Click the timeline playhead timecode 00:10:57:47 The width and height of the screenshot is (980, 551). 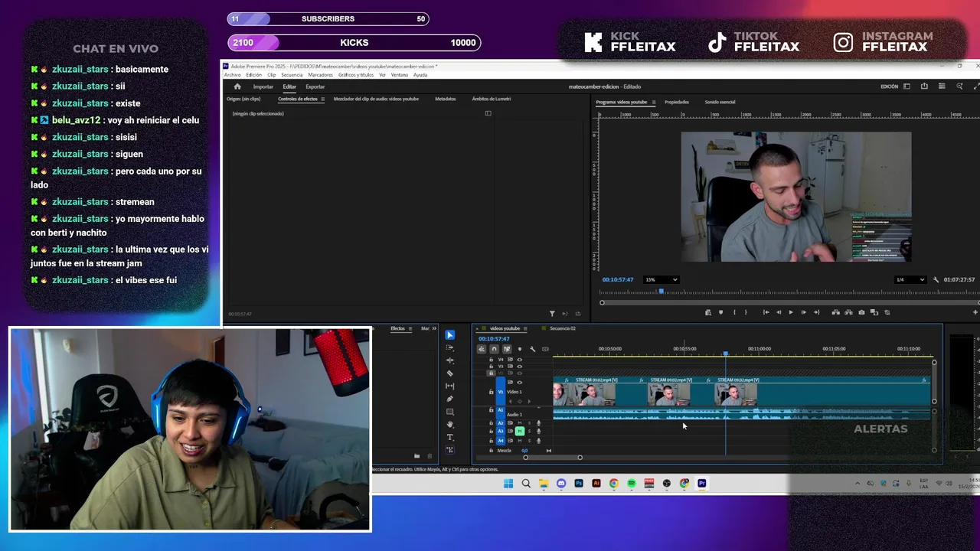click(x=494, y=338)
